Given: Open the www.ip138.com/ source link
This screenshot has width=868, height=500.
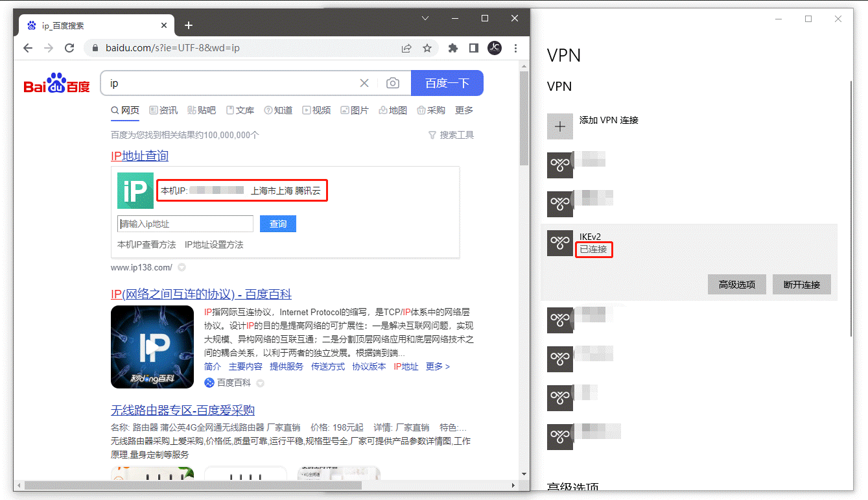Looking at the screenshot, I should [141, 267].
